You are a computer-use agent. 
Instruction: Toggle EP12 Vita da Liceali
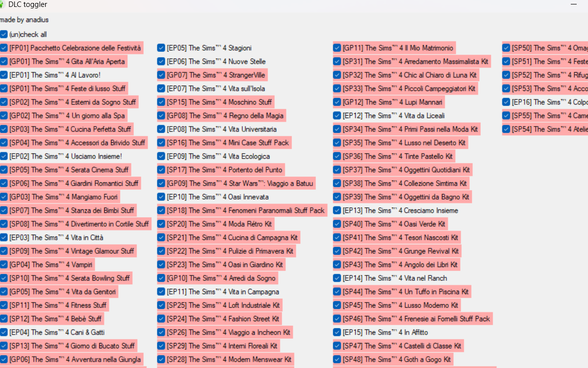(337, 115)
